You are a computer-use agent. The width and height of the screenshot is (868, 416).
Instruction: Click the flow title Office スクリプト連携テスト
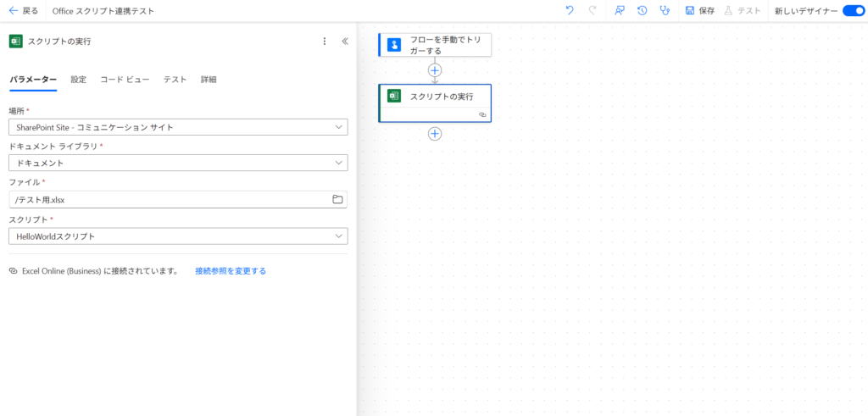(103, 10)
